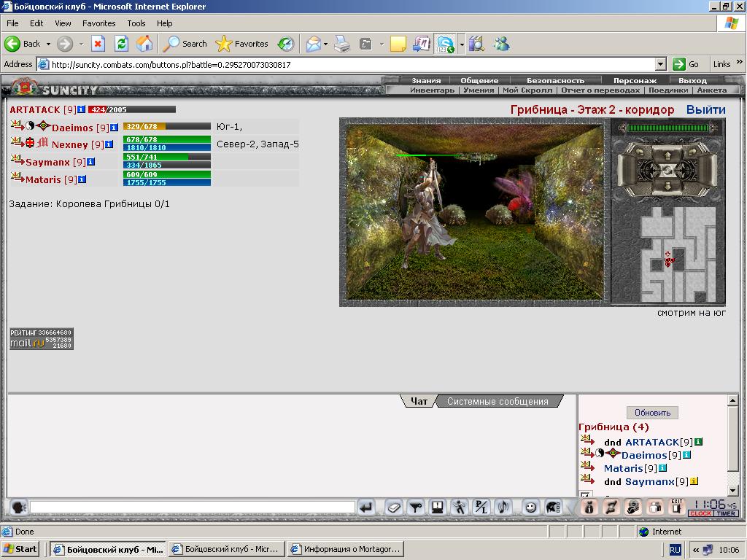Click the yellow Discuss note icon

(398, 44)
